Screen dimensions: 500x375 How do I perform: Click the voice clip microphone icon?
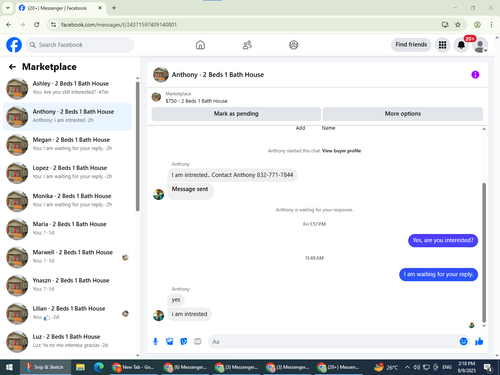(155, 341)
